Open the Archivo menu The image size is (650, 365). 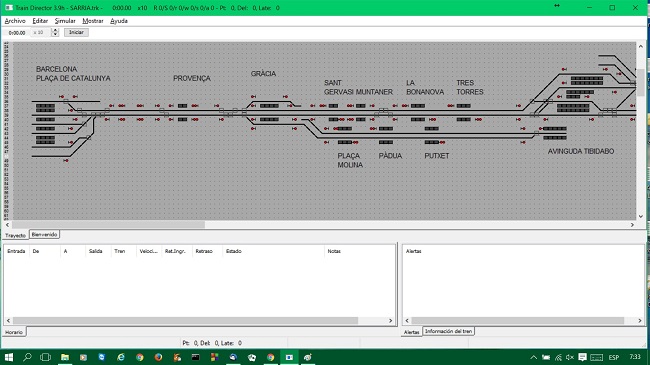click(x=15, y=21)
